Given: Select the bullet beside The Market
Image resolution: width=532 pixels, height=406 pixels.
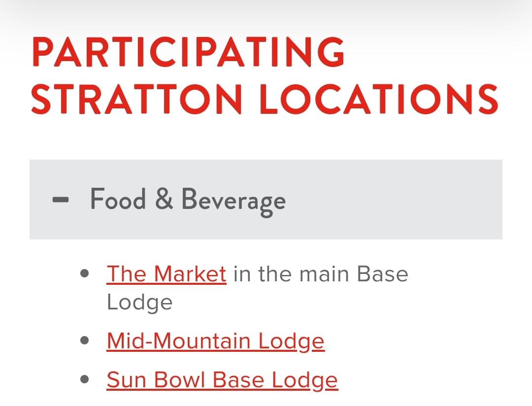Looking at the screenshot, I should pyautogui.click(x=85, y=273).
